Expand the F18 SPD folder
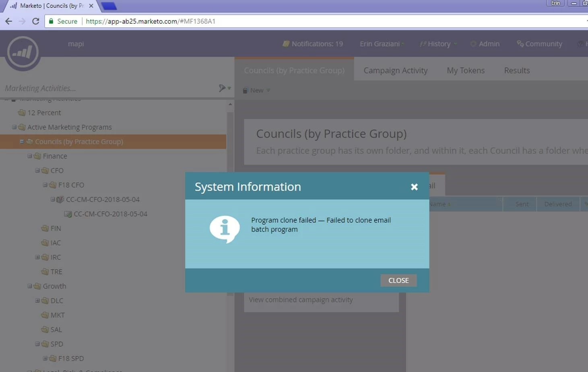 coord(45,359)
